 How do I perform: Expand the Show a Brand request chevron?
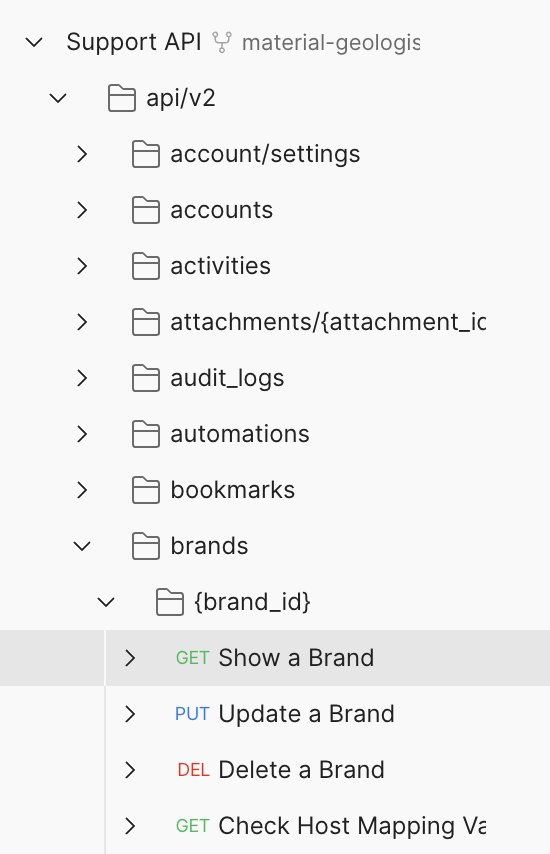[130, 658]
